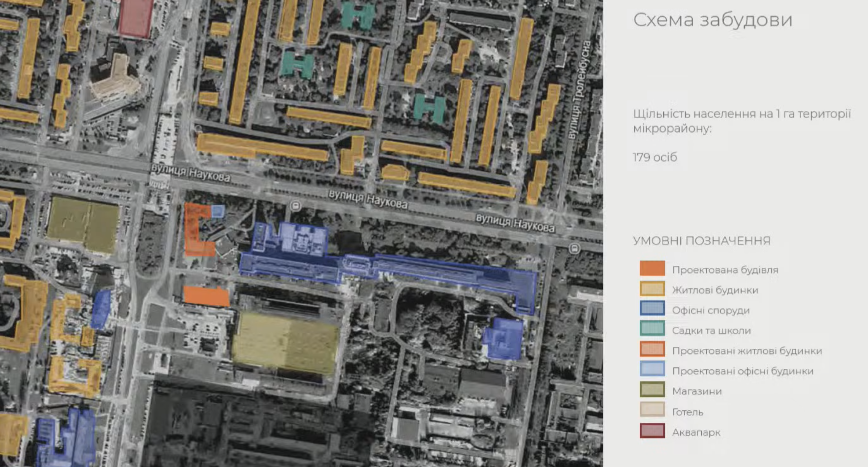Click the bus stop icon near Наукова street
The image size is (868, 467).
click(296, 206)
